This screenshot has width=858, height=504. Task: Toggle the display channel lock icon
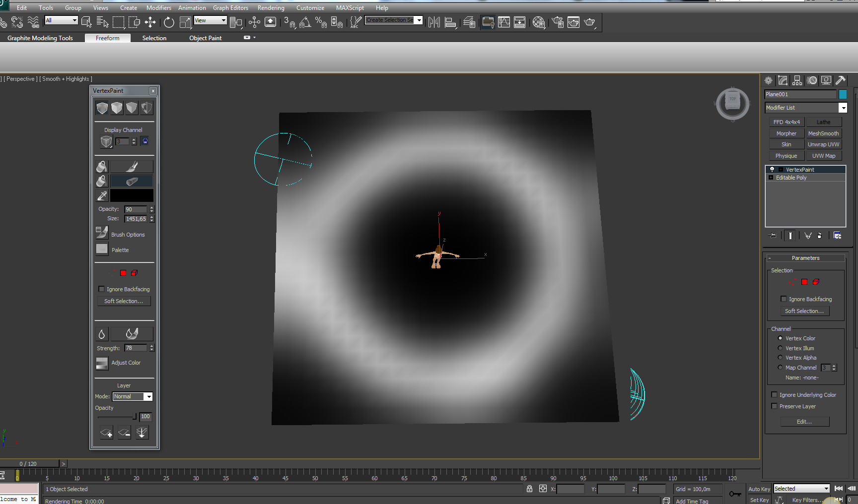click(145, 141)
